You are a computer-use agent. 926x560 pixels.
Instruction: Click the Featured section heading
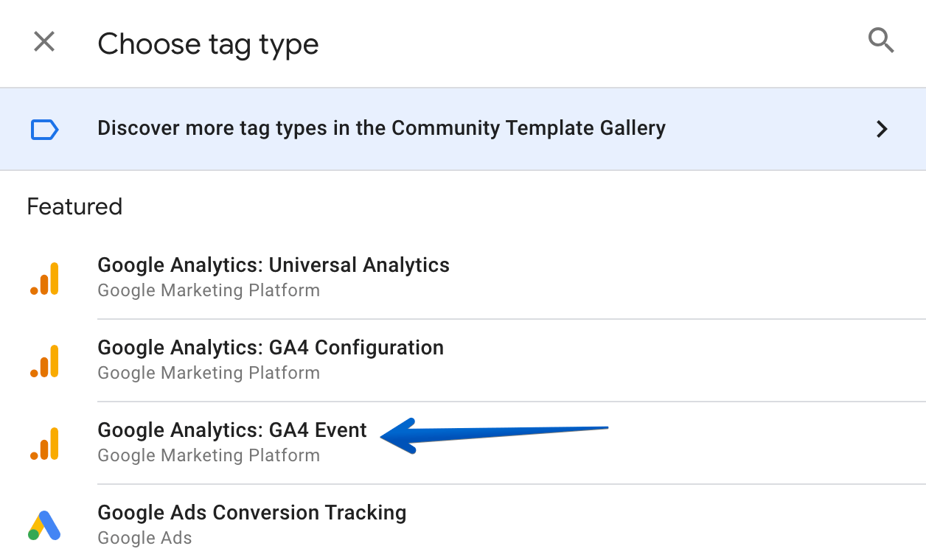tap(74, 206)
